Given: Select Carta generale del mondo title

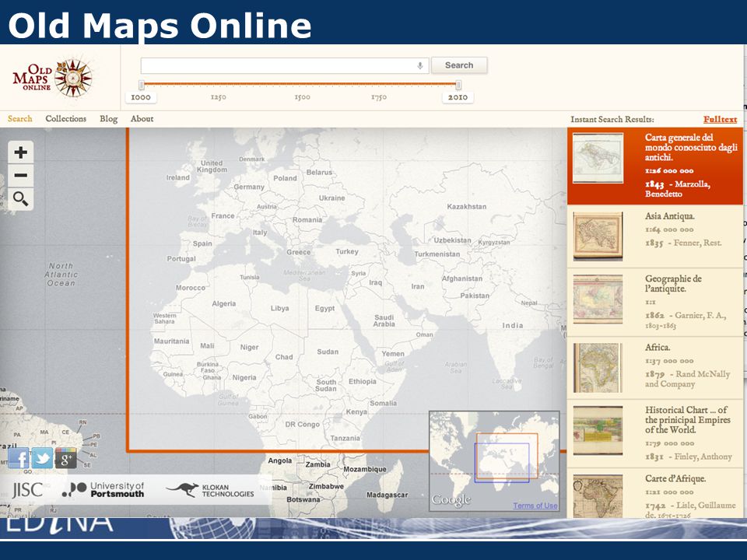Looking at the screenshot, I should click(691, 147).
